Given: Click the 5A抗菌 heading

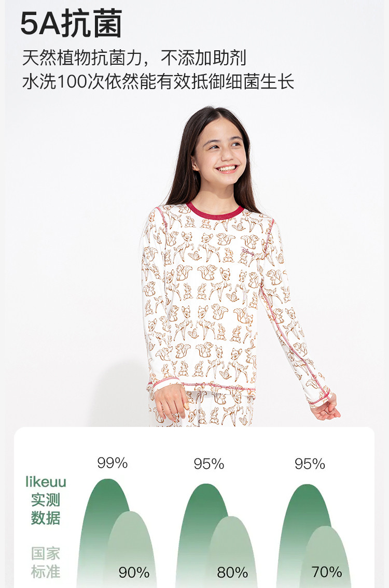Looking at the screenshot, I should pos(72,24).
